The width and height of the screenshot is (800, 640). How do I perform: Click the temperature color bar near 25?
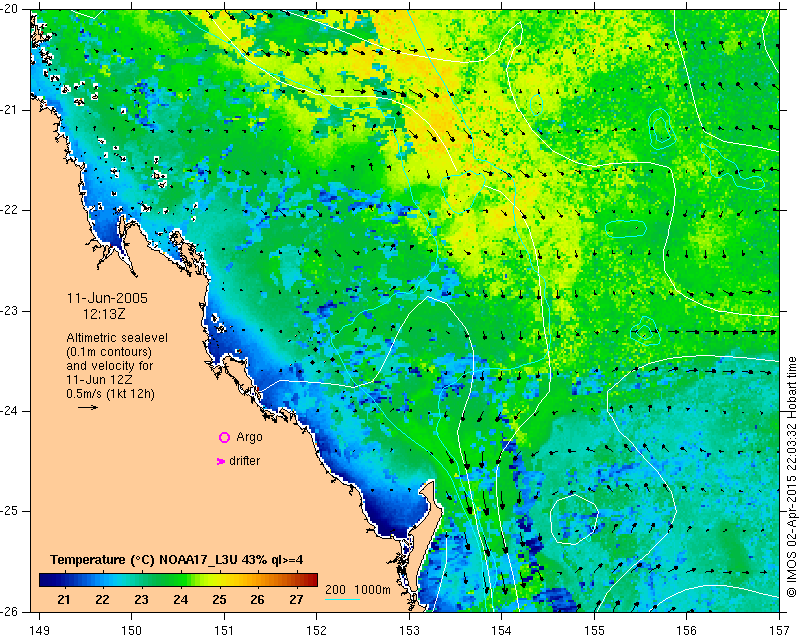[x=219, y=579]
